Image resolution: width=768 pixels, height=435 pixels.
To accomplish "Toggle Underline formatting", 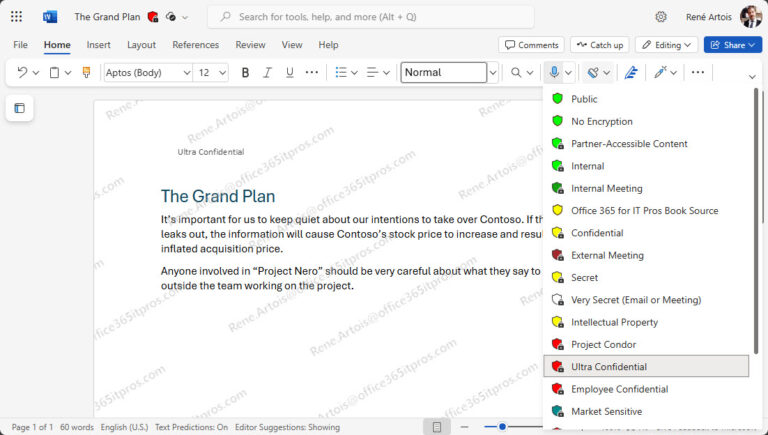I will [x=289, y=72].
